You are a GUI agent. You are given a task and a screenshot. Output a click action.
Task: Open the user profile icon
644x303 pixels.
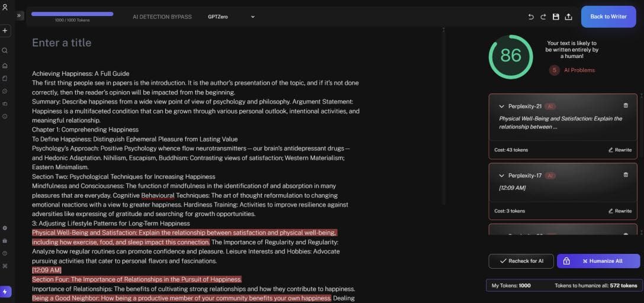click(5, 7)
